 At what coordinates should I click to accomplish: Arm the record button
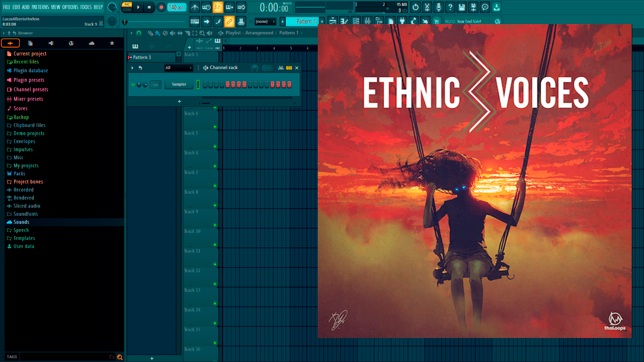coord(161,7)
